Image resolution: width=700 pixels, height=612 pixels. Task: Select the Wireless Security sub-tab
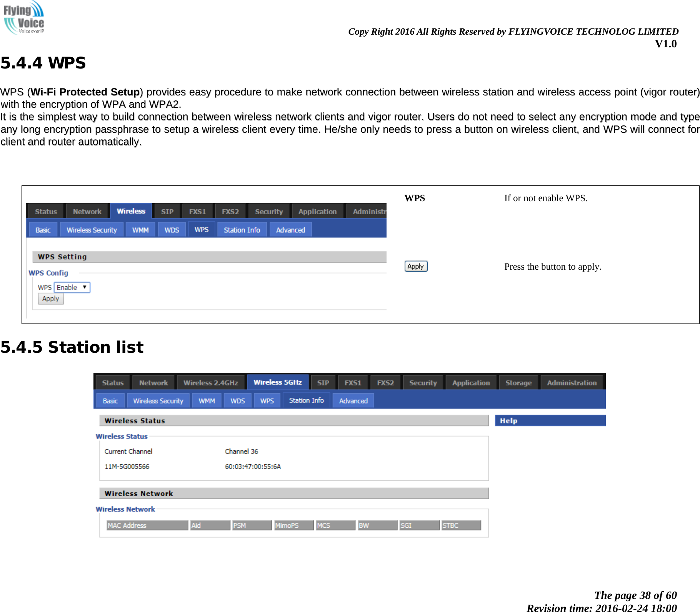point(158,400)
